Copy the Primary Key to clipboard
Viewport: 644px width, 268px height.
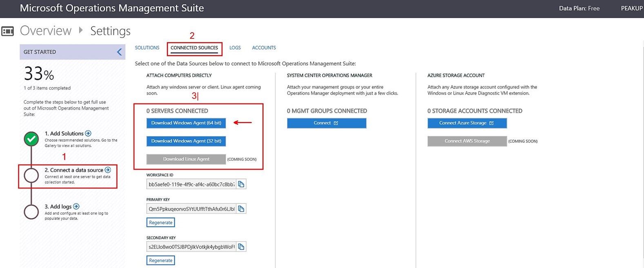(x=241, y=209)
